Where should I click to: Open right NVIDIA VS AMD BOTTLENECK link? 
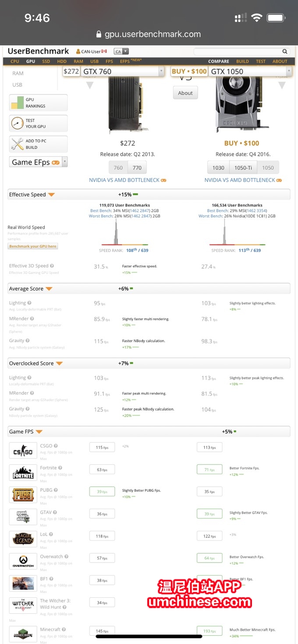coord(243,180)
